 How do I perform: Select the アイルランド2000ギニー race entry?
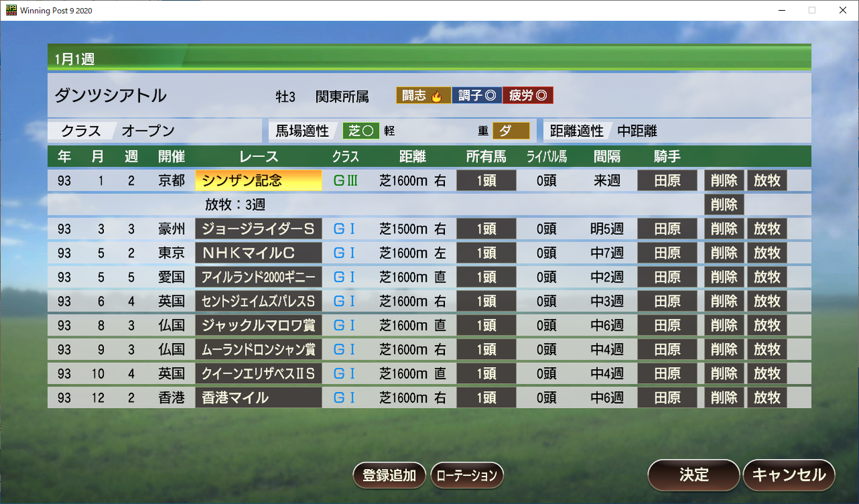pos(258,277)
